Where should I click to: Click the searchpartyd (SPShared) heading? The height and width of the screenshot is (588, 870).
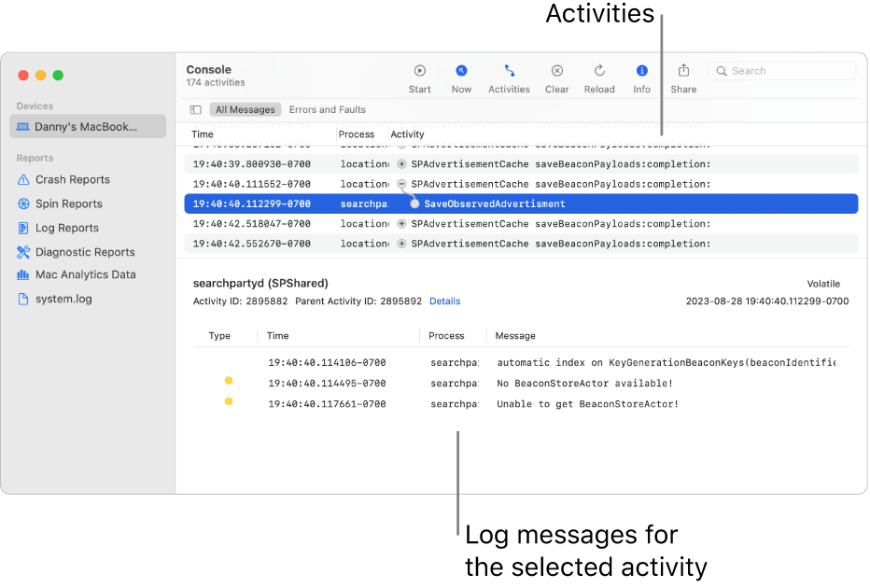point(260,284)
